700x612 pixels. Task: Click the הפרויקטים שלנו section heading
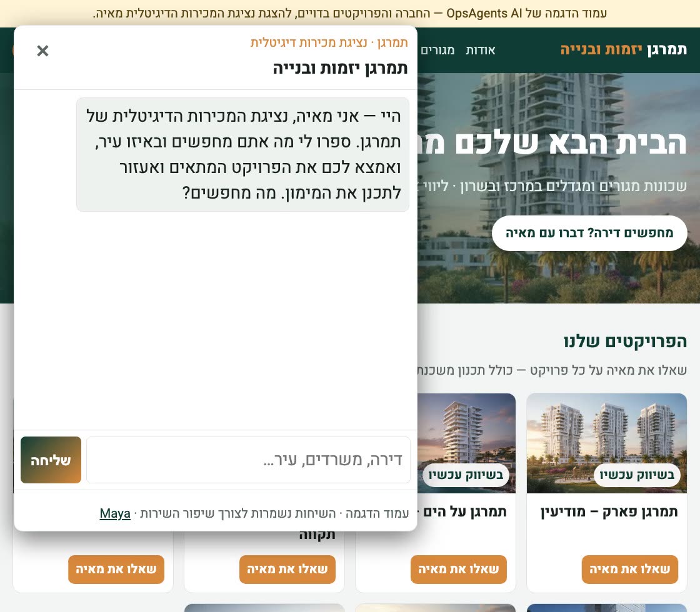625,342
